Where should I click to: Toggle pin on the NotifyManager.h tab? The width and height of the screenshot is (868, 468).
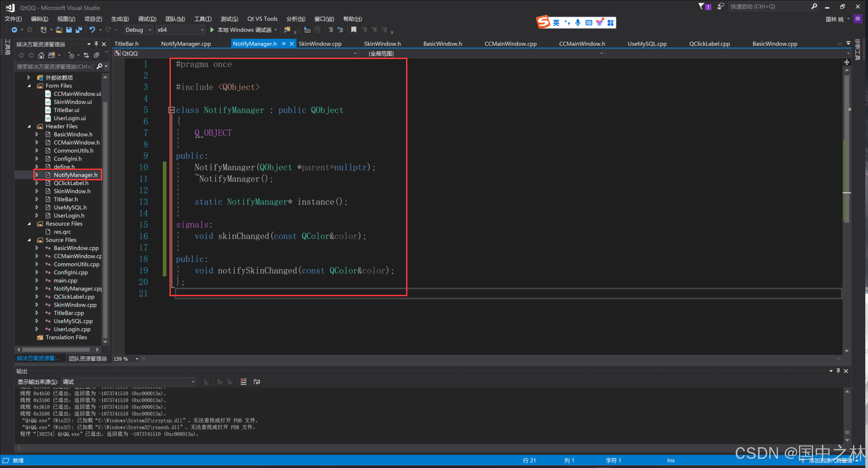(284, 44)
